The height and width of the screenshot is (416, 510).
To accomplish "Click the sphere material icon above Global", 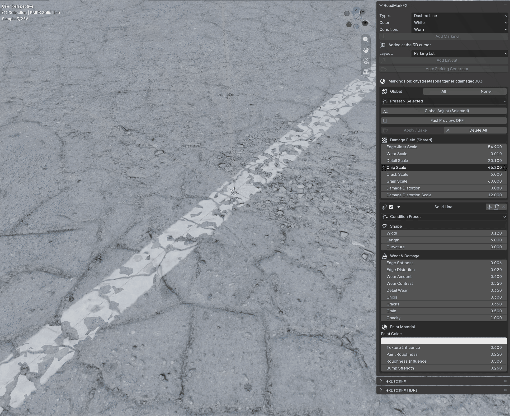I will 383,81.
